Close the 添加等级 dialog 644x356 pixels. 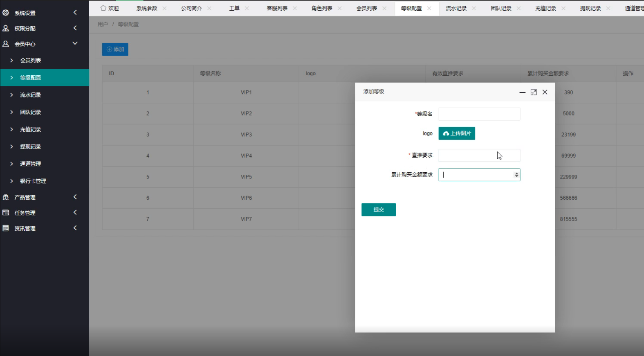coord(545,92)
